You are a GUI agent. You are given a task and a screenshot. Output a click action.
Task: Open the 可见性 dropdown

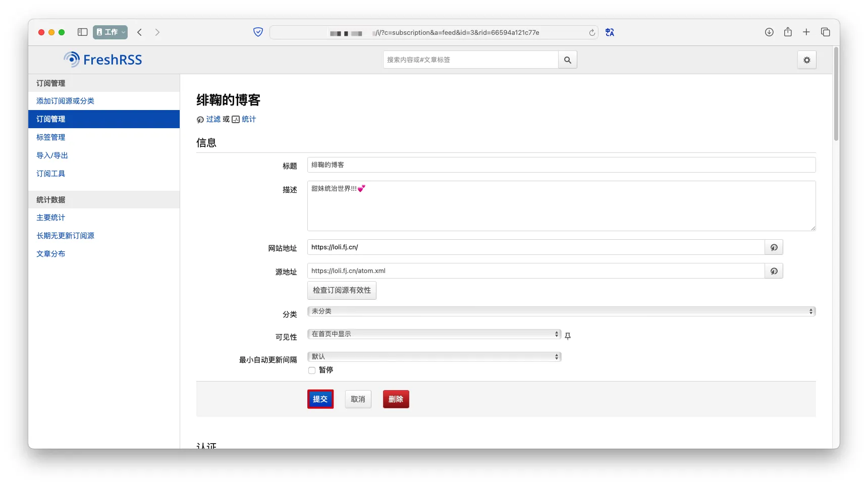[x=434, y=334]
